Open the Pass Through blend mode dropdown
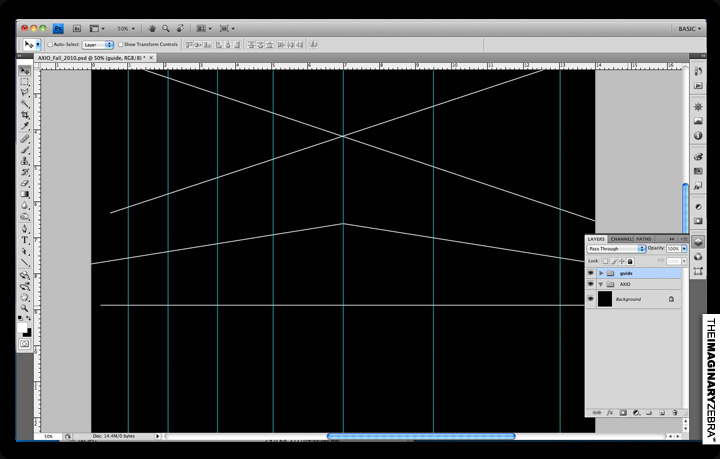 [x=615, y=248]
